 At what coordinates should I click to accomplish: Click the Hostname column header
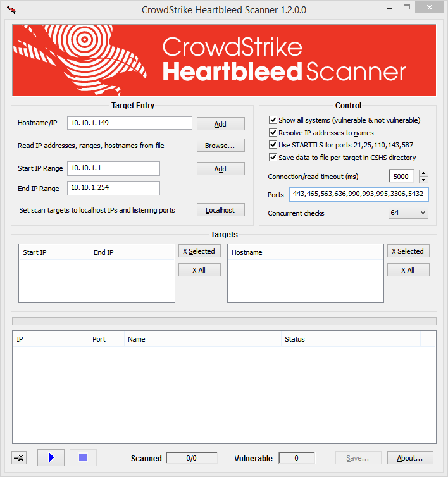click(299, 252)
